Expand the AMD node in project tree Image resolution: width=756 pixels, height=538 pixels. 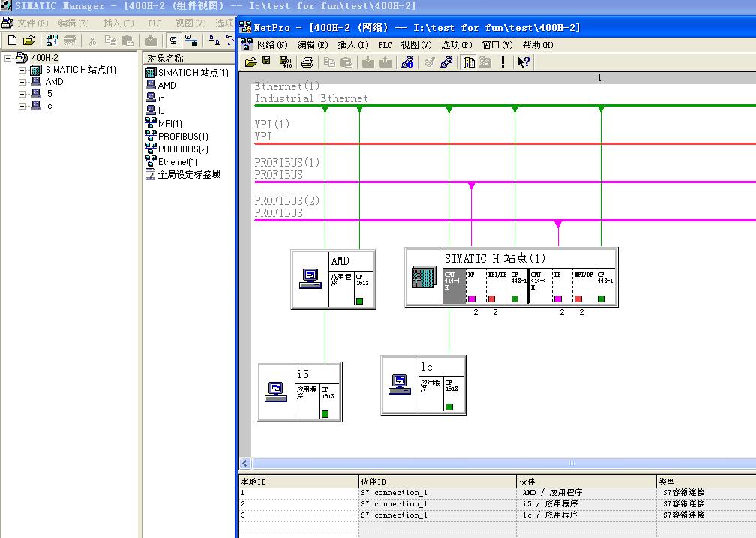point(22,82)
